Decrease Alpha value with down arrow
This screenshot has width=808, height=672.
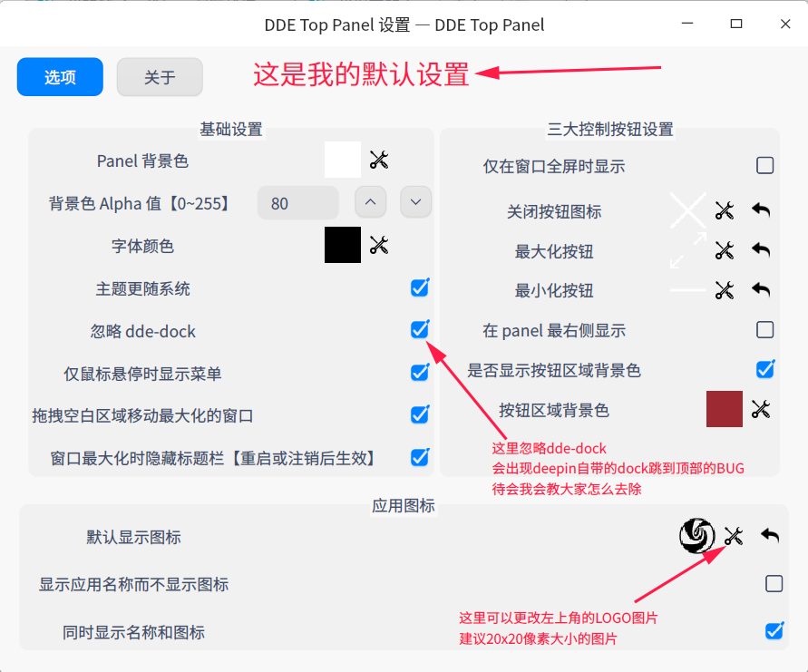tap(416, 202)
